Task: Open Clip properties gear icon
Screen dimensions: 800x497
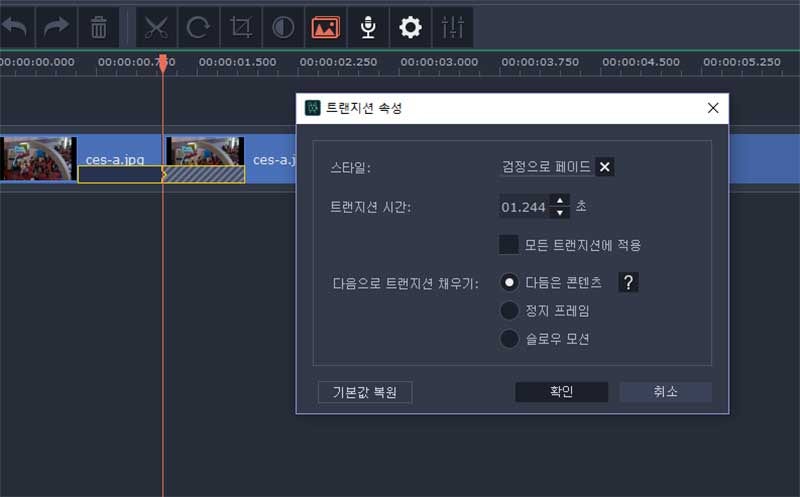Action: coord(410,27)
